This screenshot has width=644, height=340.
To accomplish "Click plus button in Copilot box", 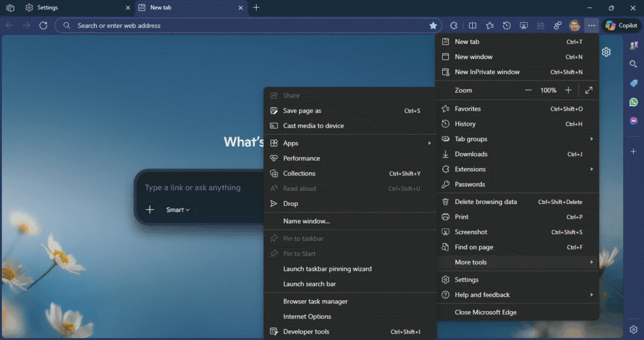I will pos(150,210).
